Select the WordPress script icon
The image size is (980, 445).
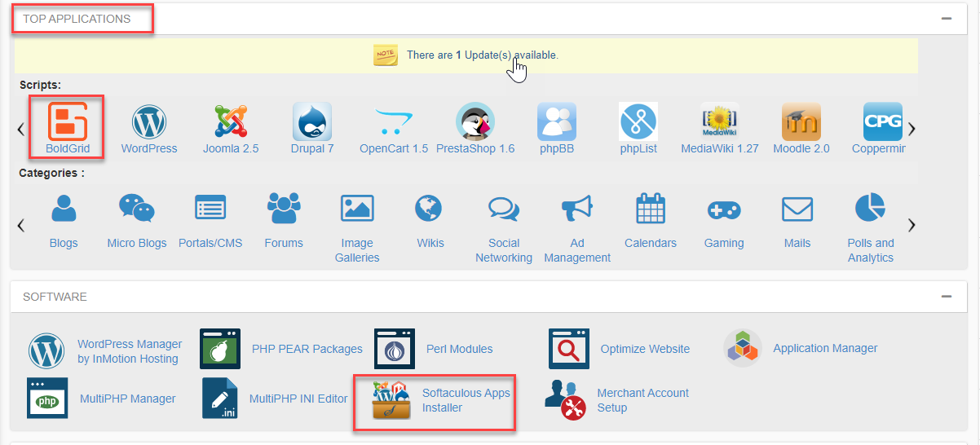[149, 122]
